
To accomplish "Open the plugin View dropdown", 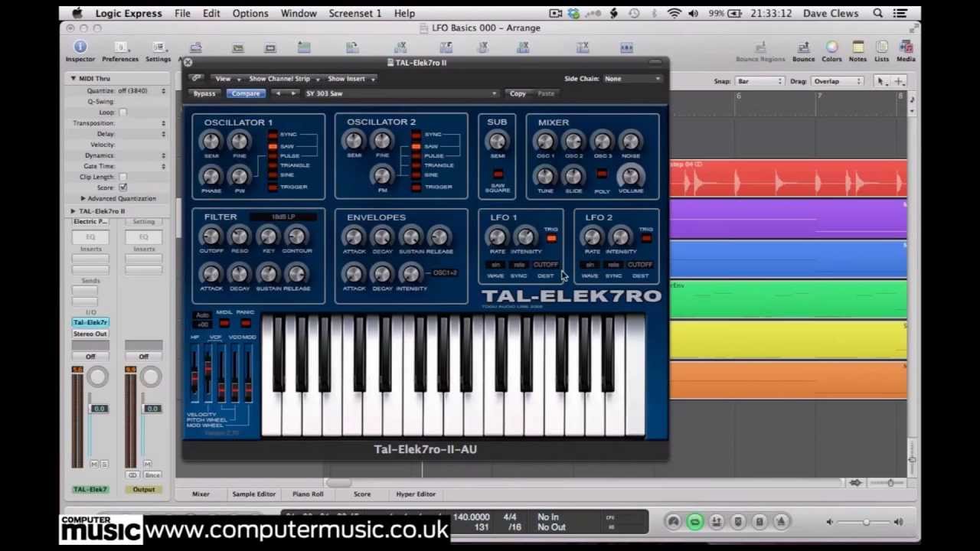I will [x=227, y=78].
